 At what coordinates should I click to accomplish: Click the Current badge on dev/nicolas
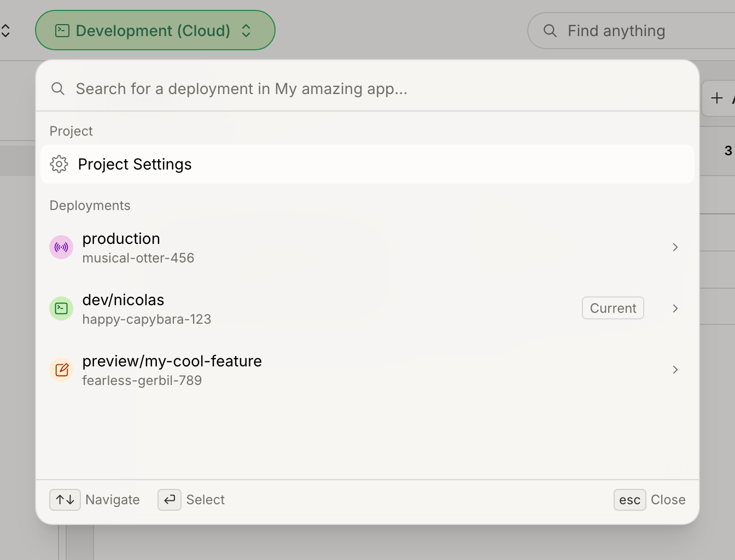613,308
